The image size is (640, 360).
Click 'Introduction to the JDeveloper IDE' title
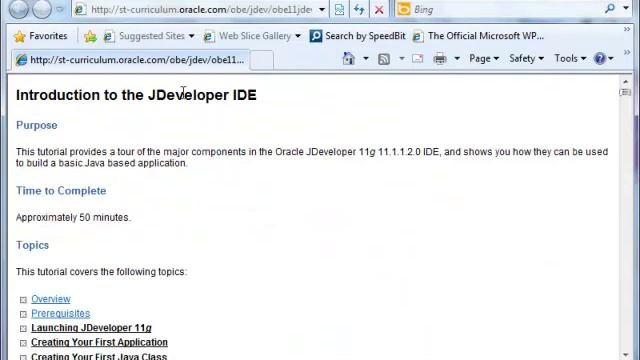point(136,95)
